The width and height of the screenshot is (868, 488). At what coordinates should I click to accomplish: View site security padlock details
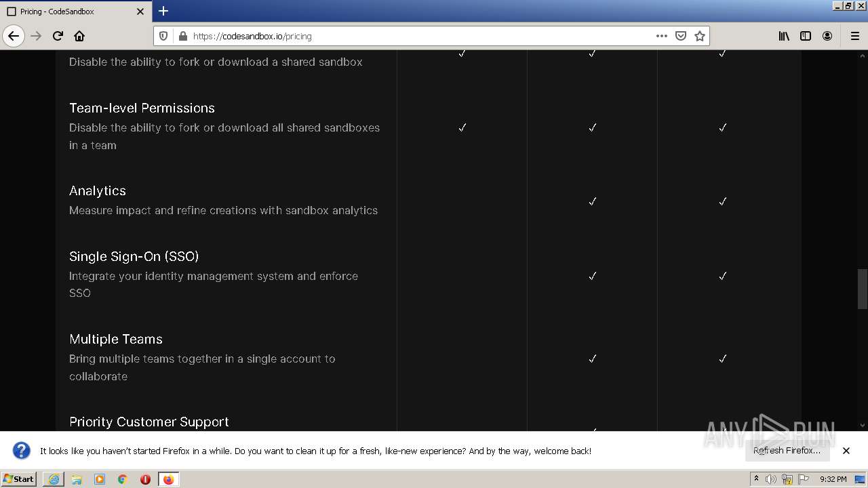[182, 36]
